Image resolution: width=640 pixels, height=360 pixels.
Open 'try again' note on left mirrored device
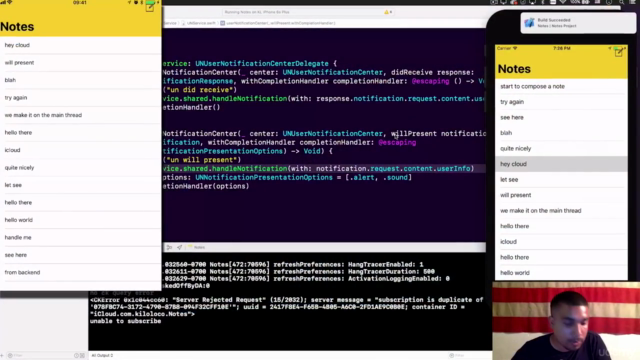coord(80,98)
